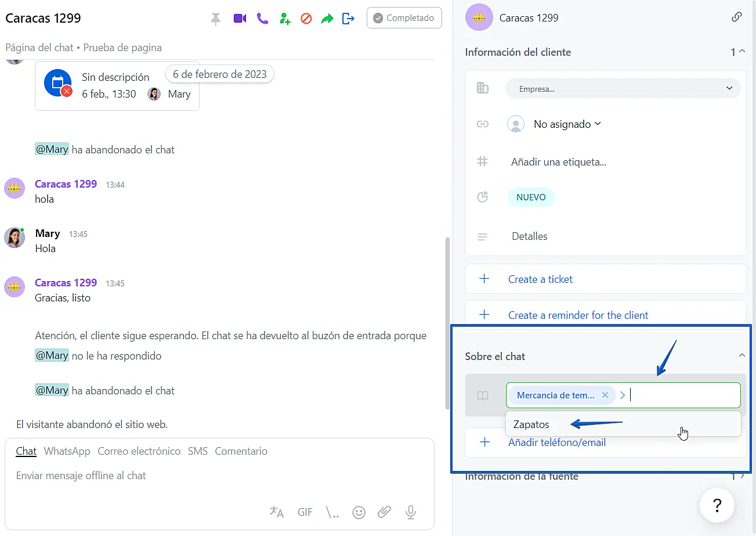Image resolution: width=756 pixels, height=536 pixels.
Task: Open quick replies slash icon
Action: tap(332, 512)
